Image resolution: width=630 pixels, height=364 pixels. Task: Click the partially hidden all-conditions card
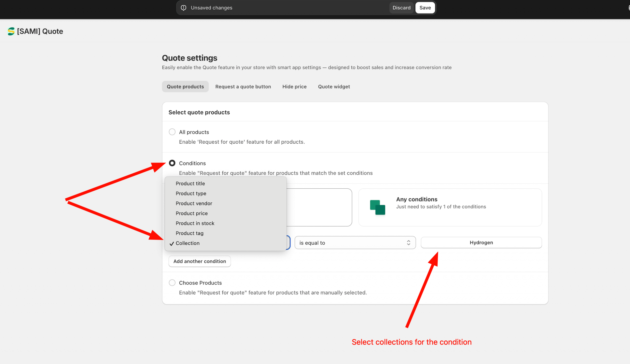(319, 207)
